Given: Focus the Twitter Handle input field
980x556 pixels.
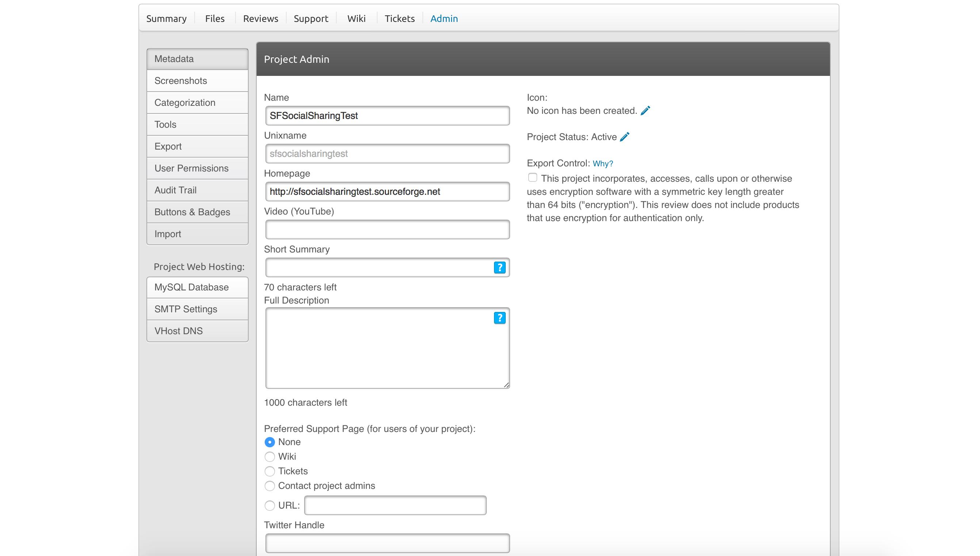Looking at the screenshot, I should tap(387, 543).
